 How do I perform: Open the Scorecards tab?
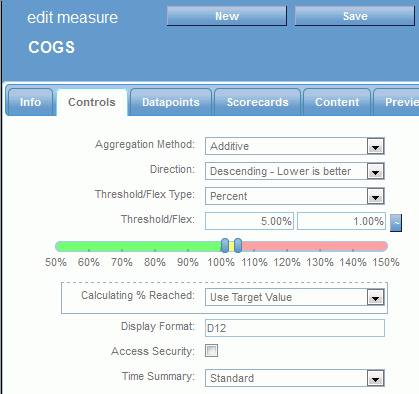[258, 102]
